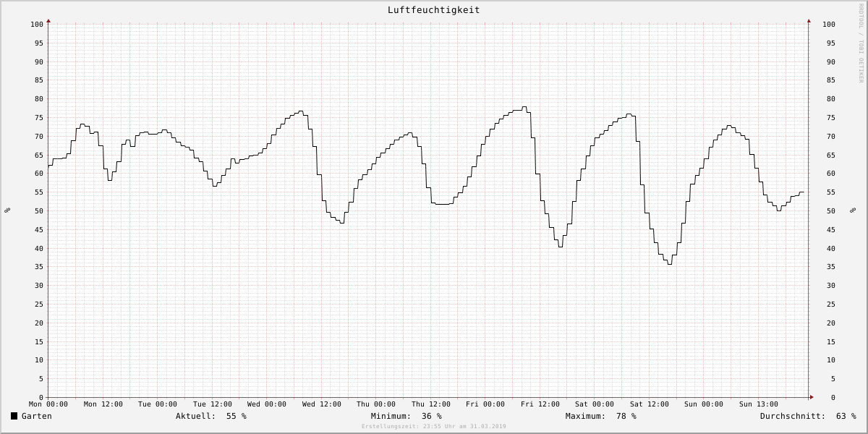Click the 65 label on the left axis
Image resolution: width=868 pixels, height=434 pixels.
click(x=40, y=156)
